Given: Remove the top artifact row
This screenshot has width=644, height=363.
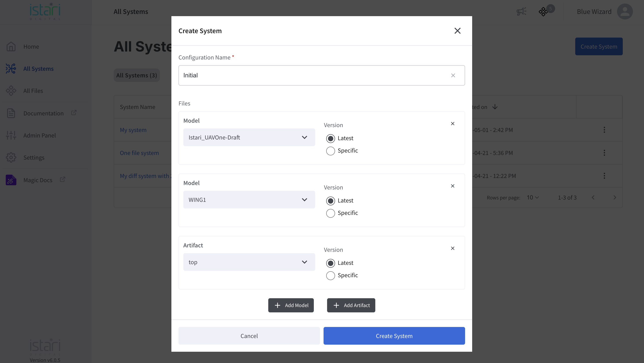Looking at the screenshot, I should (x=452, y=248).
